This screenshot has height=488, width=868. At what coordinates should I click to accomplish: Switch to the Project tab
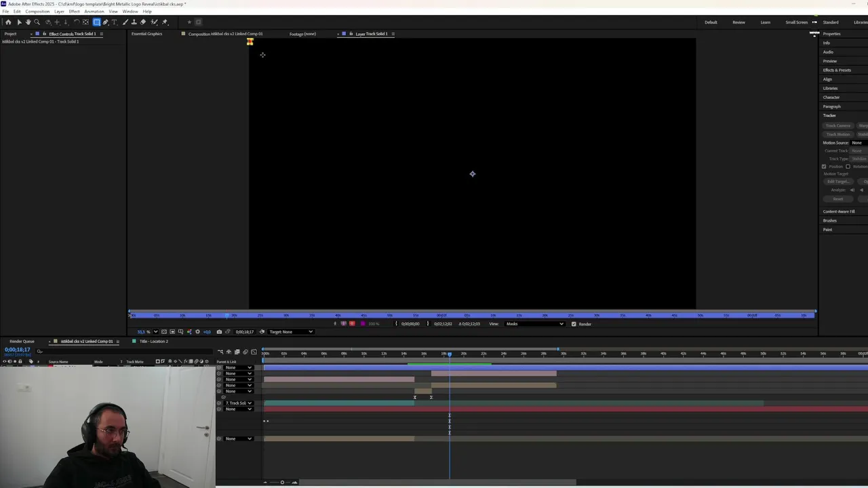click(10, 34)
